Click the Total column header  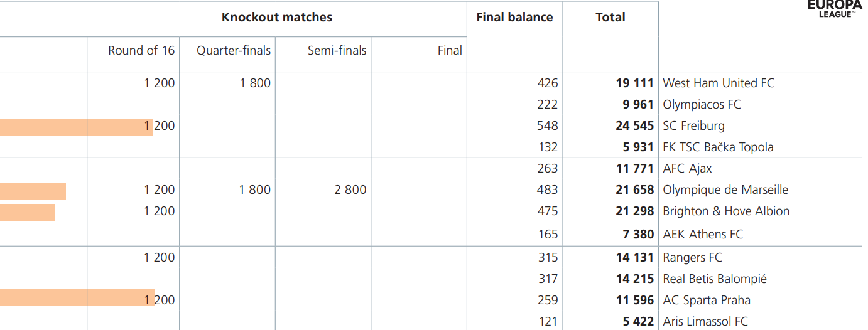(x=610, y=18)
